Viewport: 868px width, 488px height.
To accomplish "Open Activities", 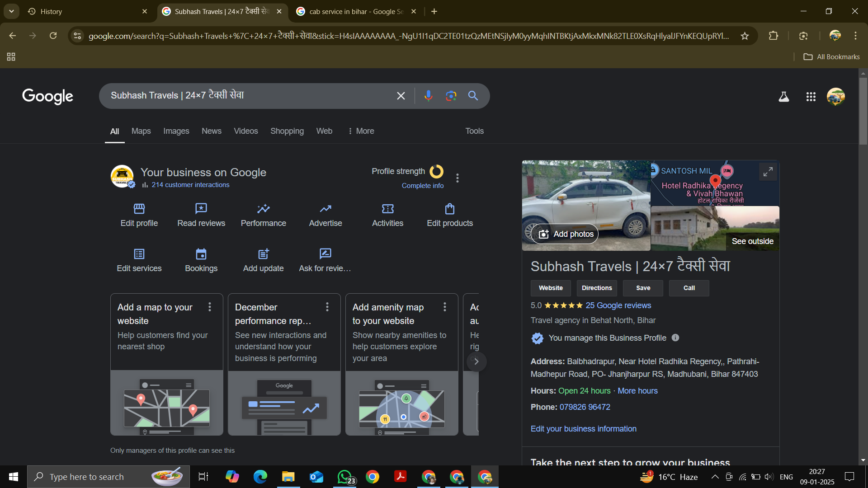I will (x=387, y=215).
